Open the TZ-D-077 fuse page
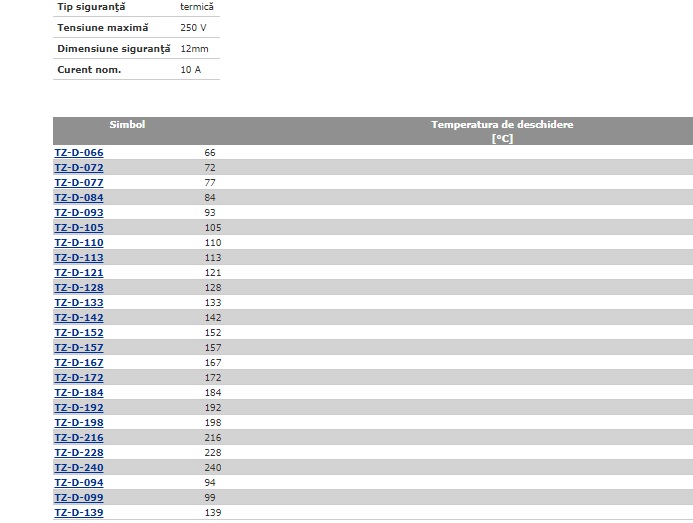693x523 pixels. pos(79,183)
